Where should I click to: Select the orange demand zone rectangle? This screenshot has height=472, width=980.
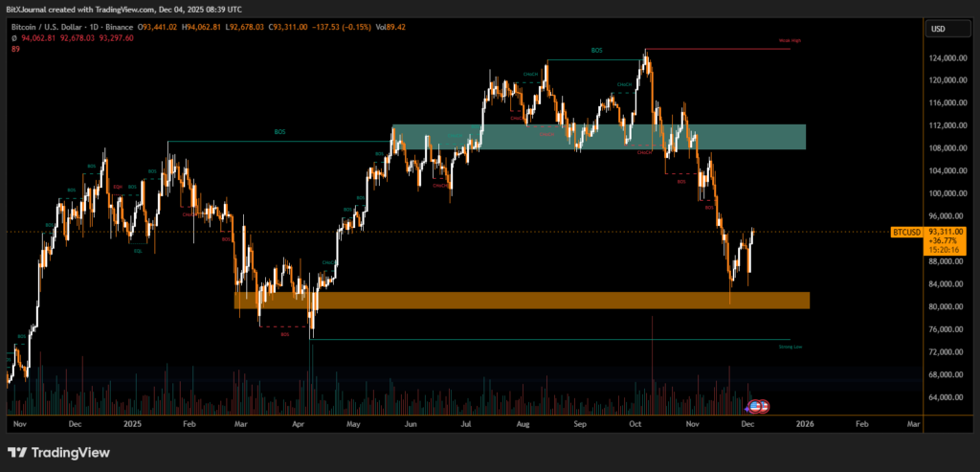point(522,301)
